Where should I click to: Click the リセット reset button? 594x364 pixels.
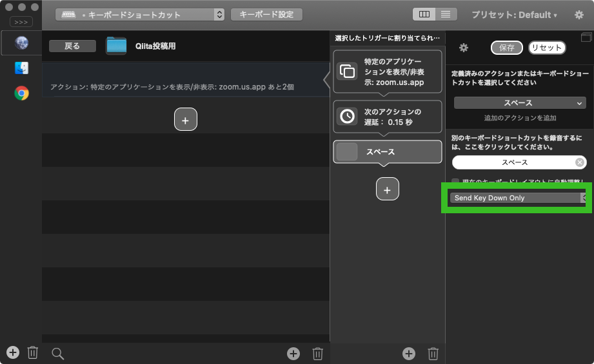pos(547,48)
